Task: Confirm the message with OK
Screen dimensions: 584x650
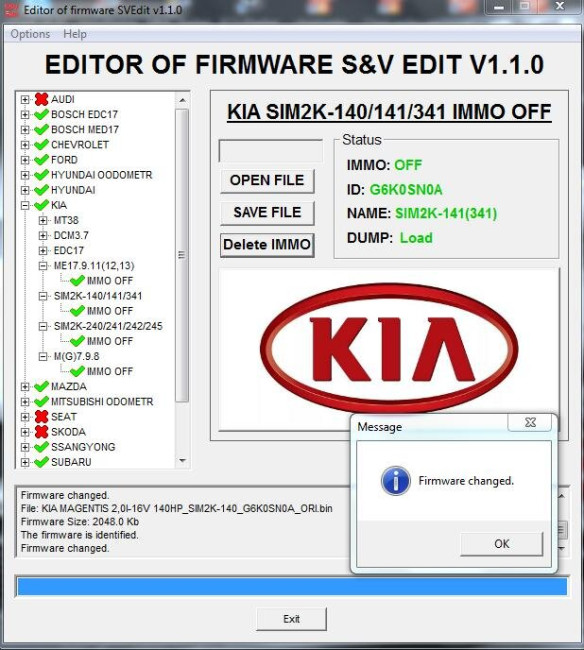Action: click(x=502, y=544)
